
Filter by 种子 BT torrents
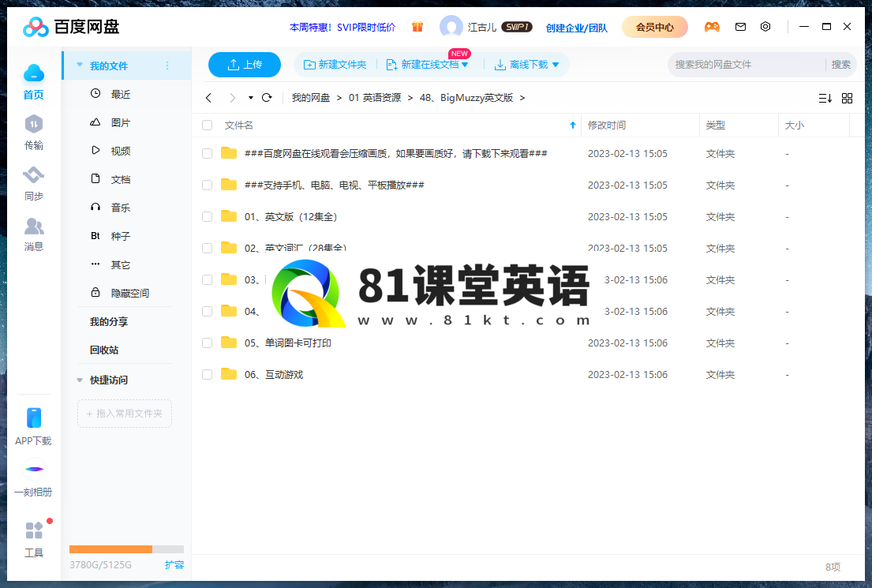pos(120,236)
